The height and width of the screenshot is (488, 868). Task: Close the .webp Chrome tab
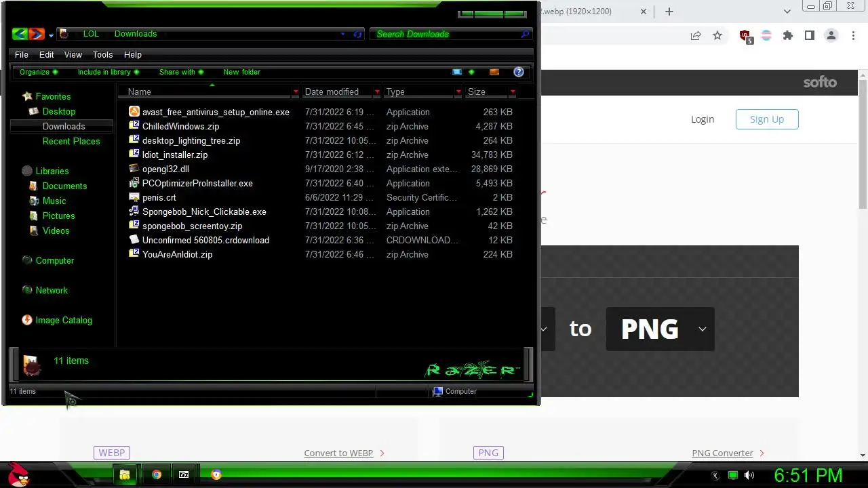click(x=644, y=12)
